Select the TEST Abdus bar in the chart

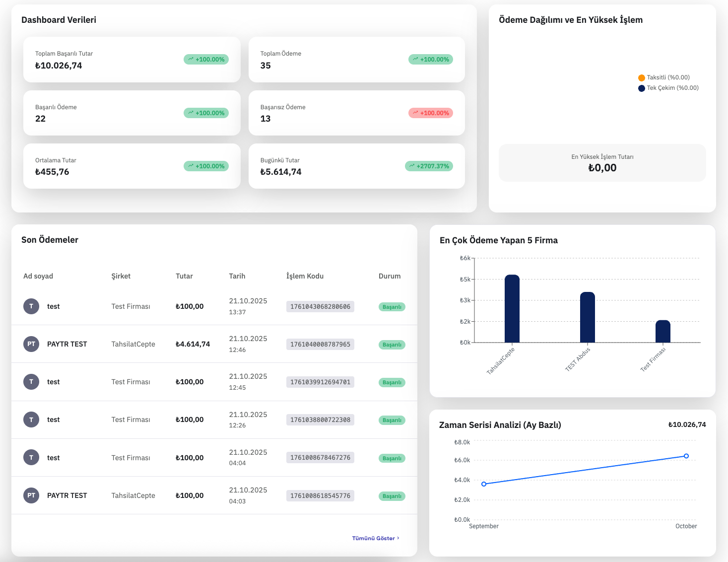click(x=587, y=317)
